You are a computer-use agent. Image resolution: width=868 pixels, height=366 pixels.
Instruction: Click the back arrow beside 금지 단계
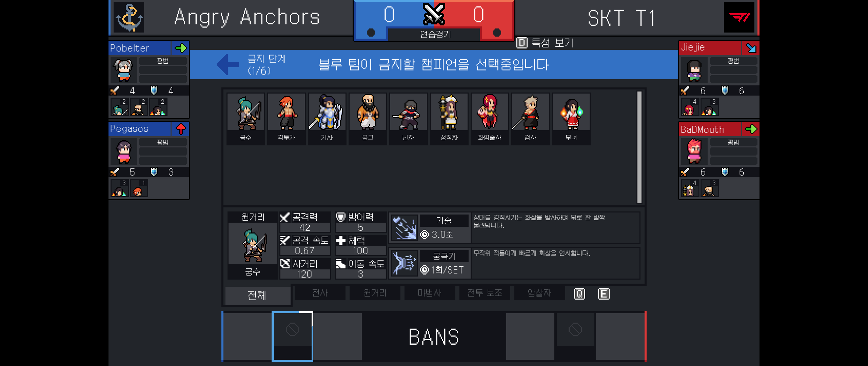(x=228, y=64)
